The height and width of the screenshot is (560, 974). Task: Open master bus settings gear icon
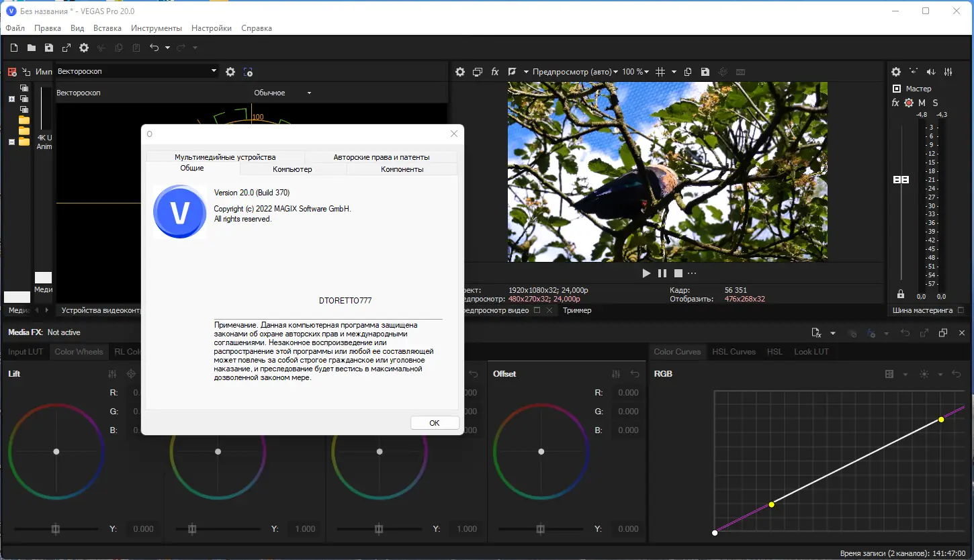tap(896, 72)
